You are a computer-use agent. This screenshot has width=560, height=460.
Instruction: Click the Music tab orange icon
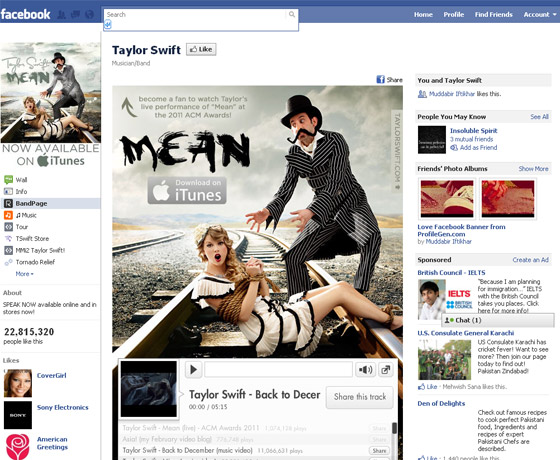click(x=8, y=215)
